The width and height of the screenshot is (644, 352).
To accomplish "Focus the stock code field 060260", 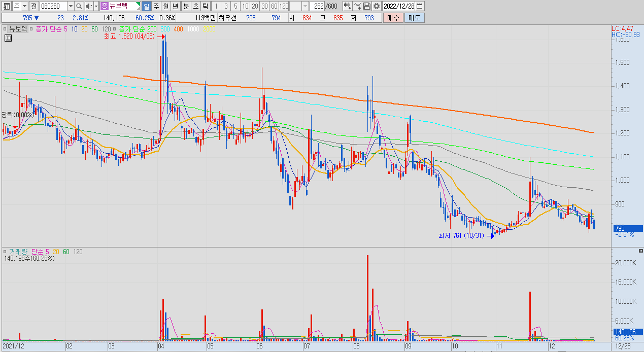I will click(x=53, y=6).
